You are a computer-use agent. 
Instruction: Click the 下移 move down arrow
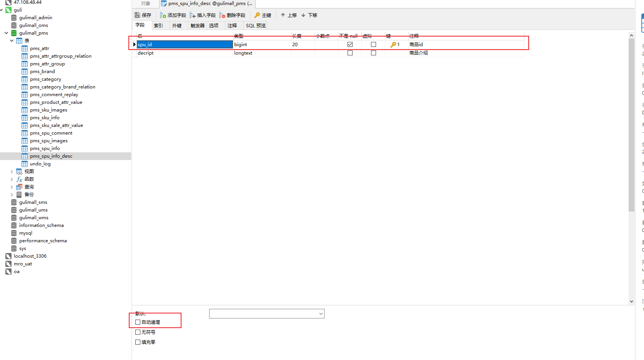(x=303, y=15)
